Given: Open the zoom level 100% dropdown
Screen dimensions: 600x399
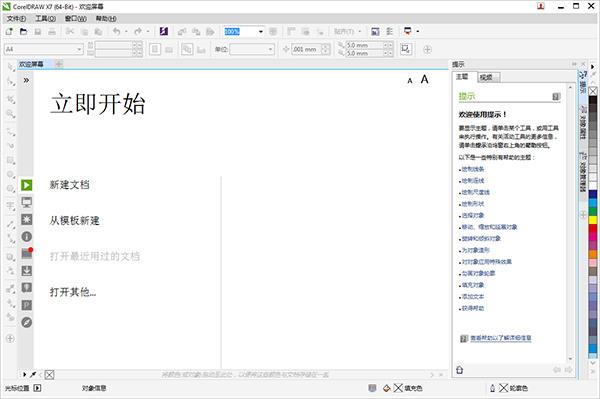Looking at the screenshot, I should [x=261, y=31].
